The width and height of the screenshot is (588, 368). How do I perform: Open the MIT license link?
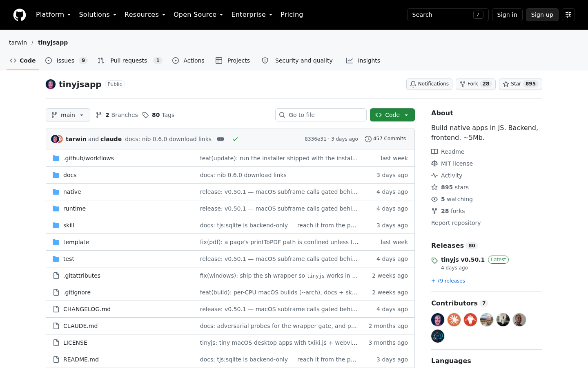click(x=452, y=164)
